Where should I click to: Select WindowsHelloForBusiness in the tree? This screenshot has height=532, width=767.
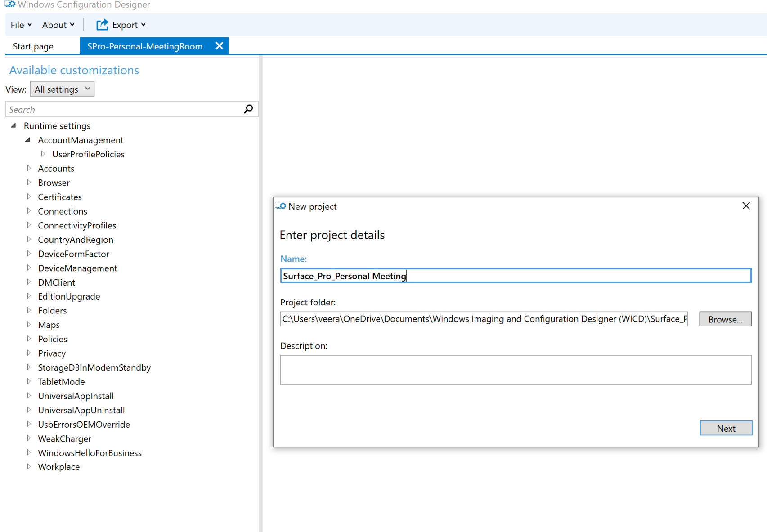click(90, 453)
